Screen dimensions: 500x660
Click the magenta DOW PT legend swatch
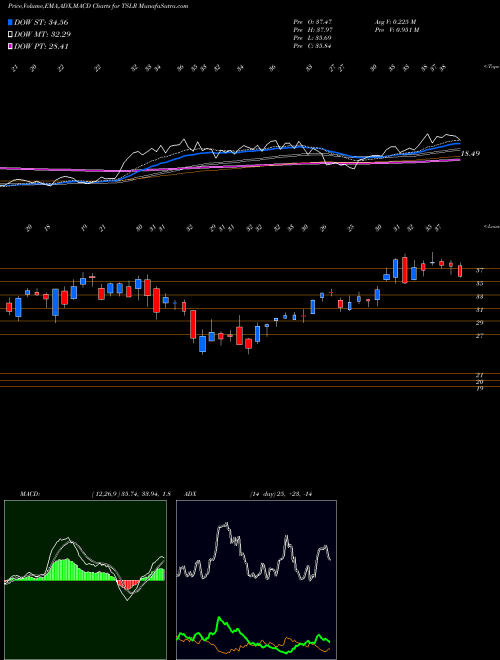(11, 46)
